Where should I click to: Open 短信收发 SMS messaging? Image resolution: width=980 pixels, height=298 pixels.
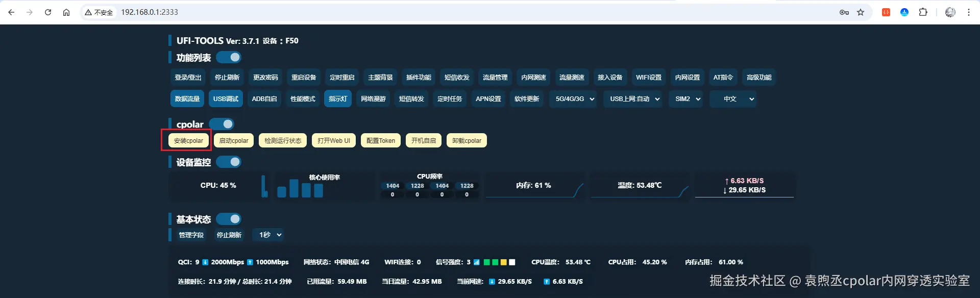point(457,77)
